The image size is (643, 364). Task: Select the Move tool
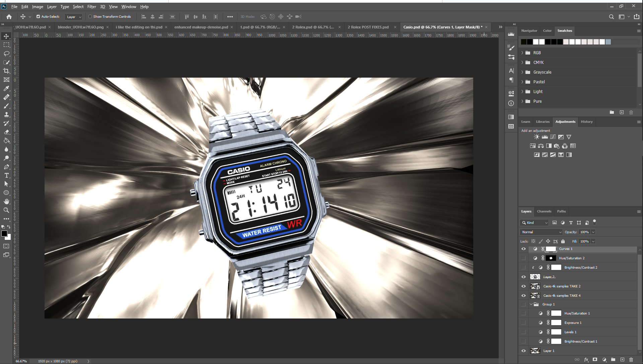pos(6,36)
